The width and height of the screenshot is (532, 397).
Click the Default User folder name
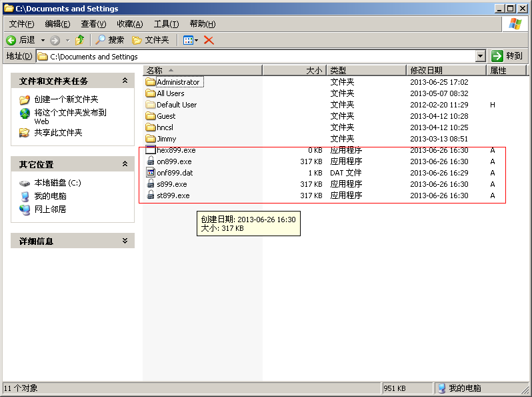click(177, 105)
